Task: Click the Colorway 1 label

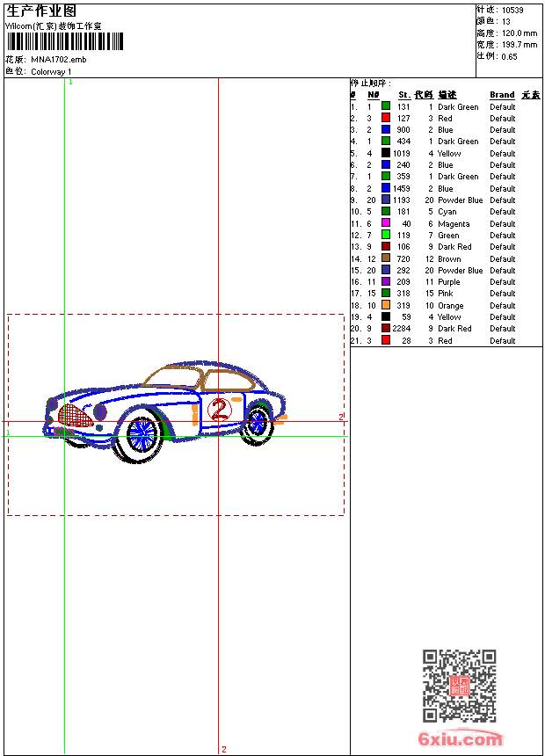Action: (x=52, y=71)
